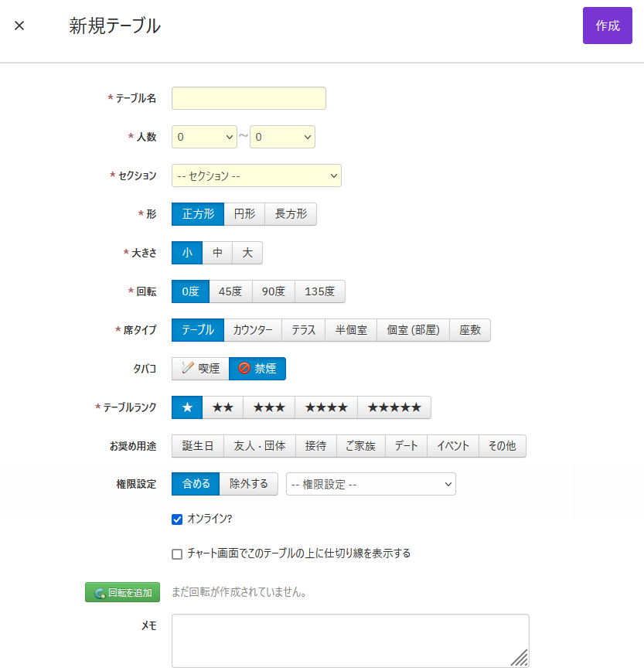
Task: Select 個室 (部屋) seat type
Action: (413, 330)
